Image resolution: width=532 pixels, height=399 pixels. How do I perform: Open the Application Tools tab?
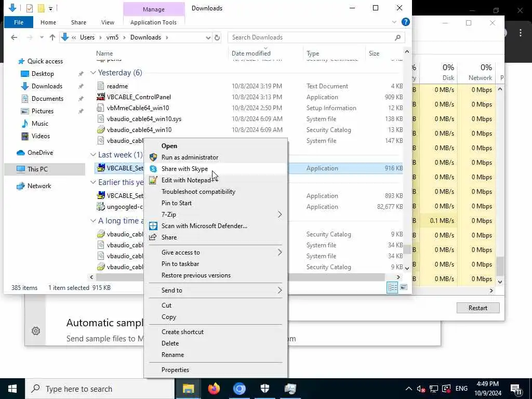[x=153, y=22]
